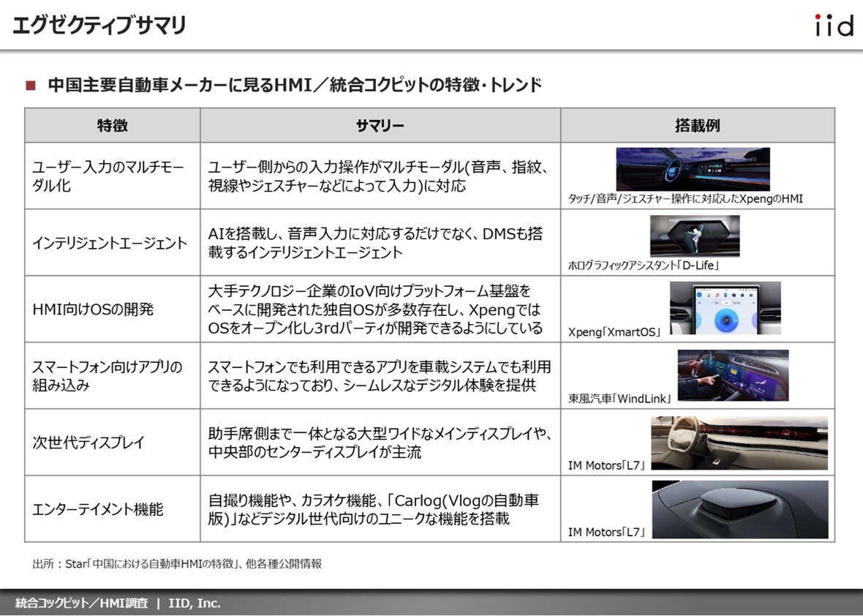Click the slide title エグゼクティブサマリ

click(x=99, y=26)
